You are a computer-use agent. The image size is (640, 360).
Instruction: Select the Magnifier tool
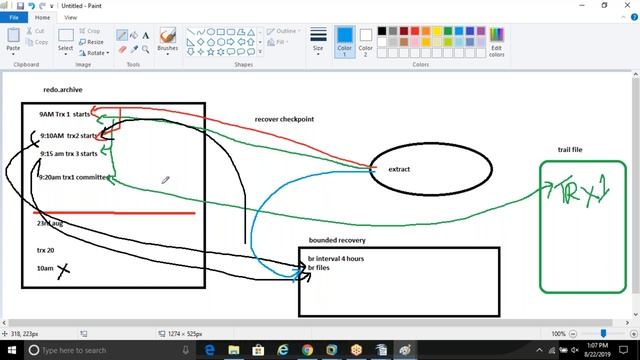click(x=146, y=49)
